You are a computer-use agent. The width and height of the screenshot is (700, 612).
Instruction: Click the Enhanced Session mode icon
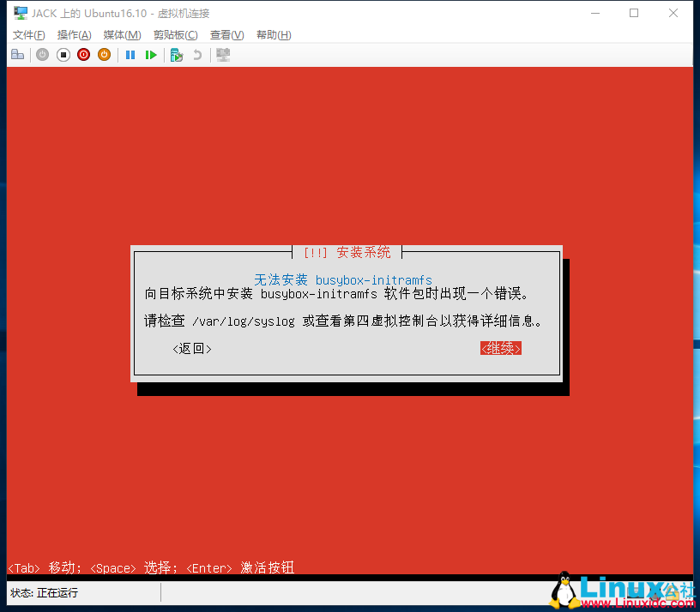[x=222, y=54]
